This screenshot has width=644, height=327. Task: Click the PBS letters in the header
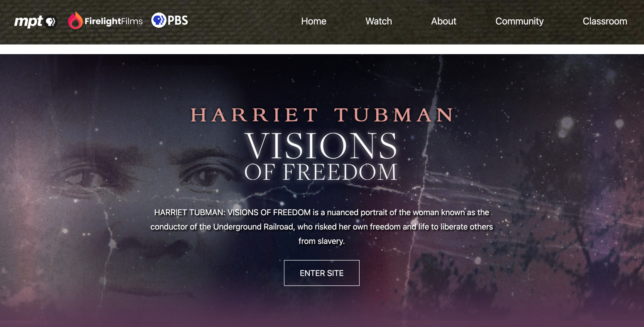(x=178, y=20)
